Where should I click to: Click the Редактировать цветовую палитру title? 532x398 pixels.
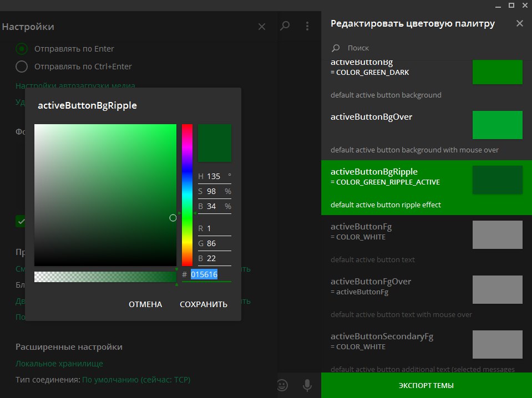click(x=413, y=24)
